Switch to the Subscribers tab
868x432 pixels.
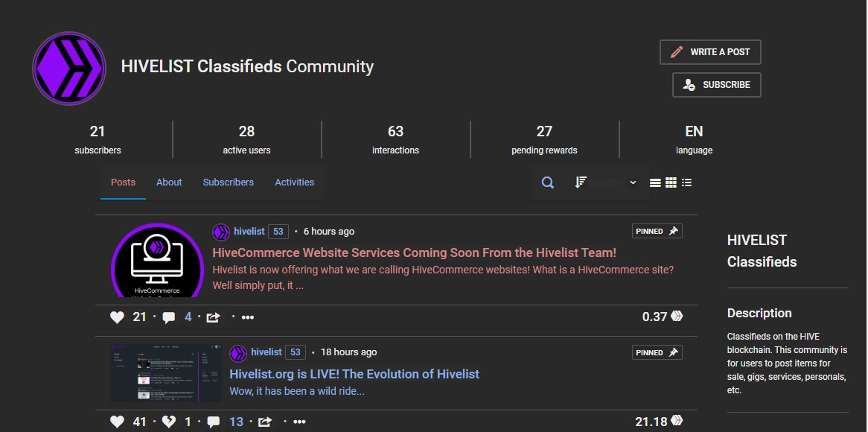point(228,182)
